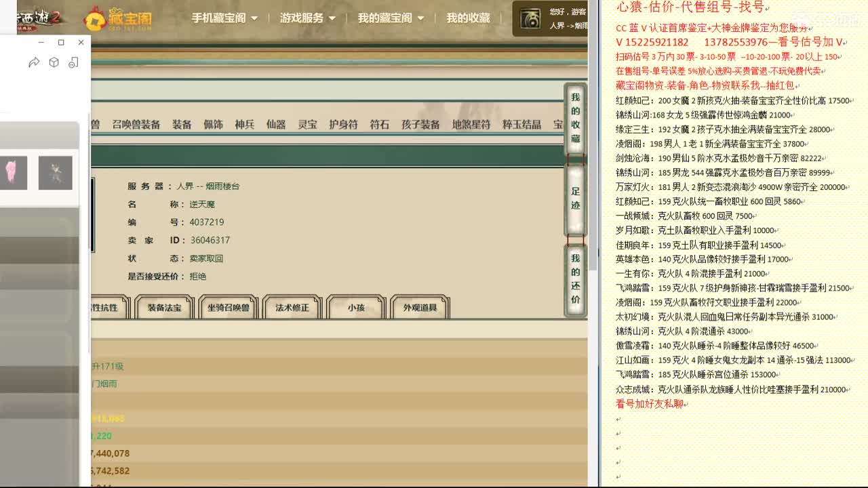Switch to the 小孩 tab

(356, 308)
